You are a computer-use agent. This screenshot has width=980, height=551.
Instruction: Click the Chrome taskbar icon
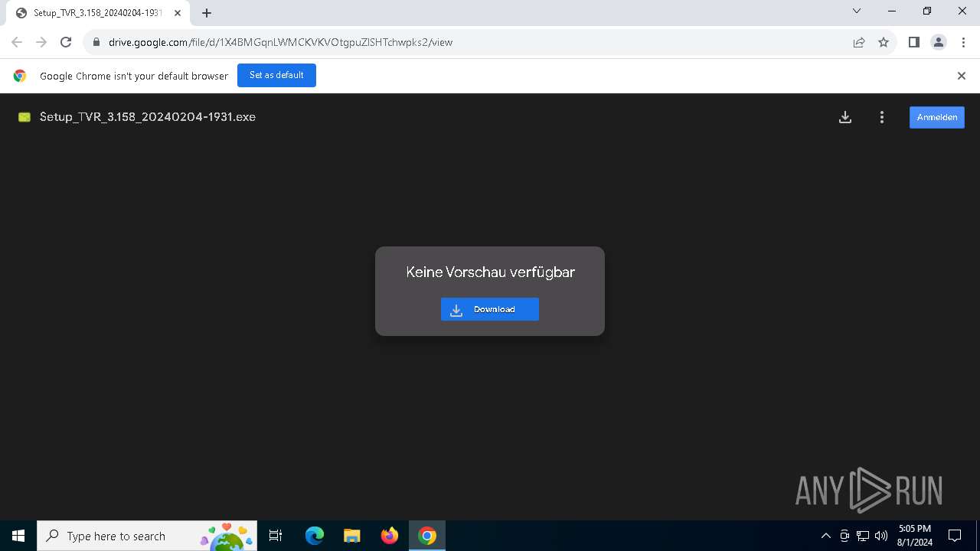pyautogui.click(x=427, y=536)
